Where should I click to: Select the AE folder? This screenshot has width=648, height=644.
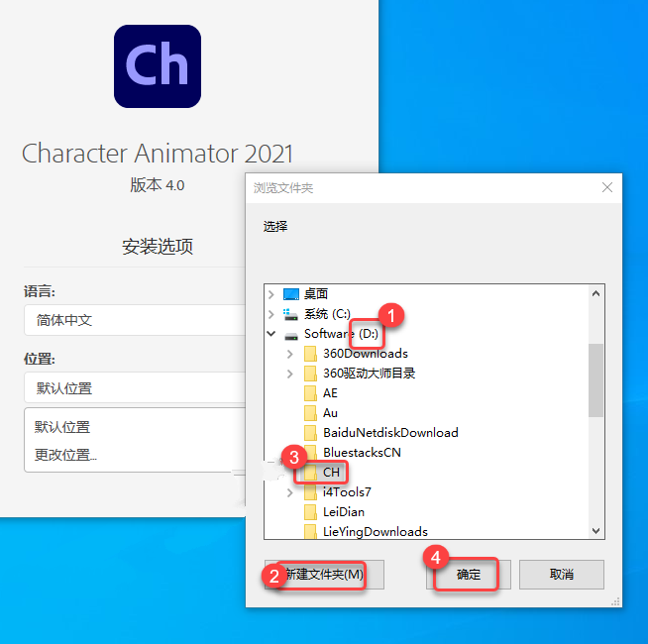[x=321, y=393]
